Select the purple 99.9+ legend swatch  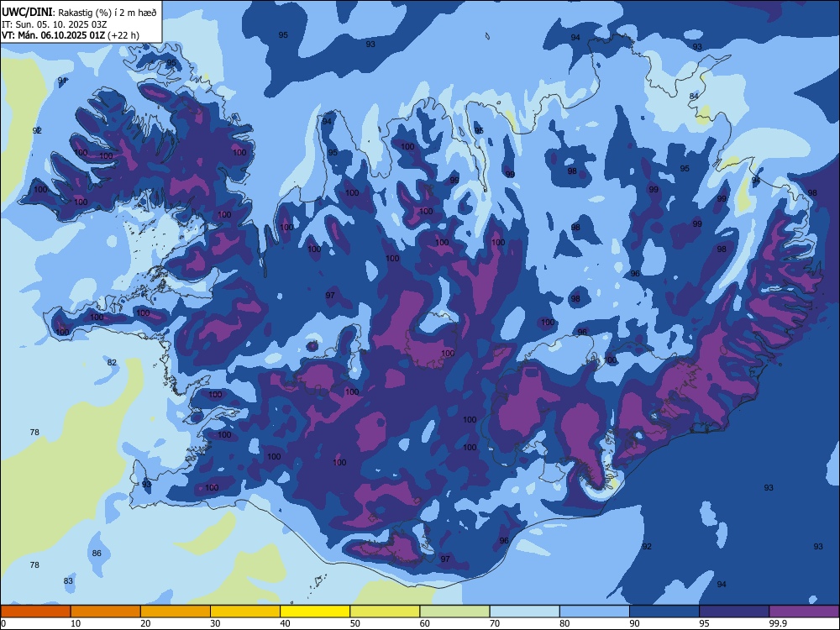(804, 612)
